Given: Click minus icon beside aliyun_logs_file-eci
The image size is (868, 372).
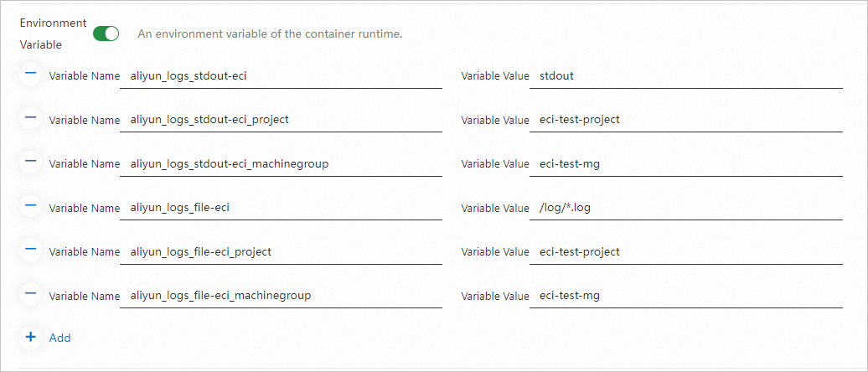Looking at the screenshot, I should (31, 206).
